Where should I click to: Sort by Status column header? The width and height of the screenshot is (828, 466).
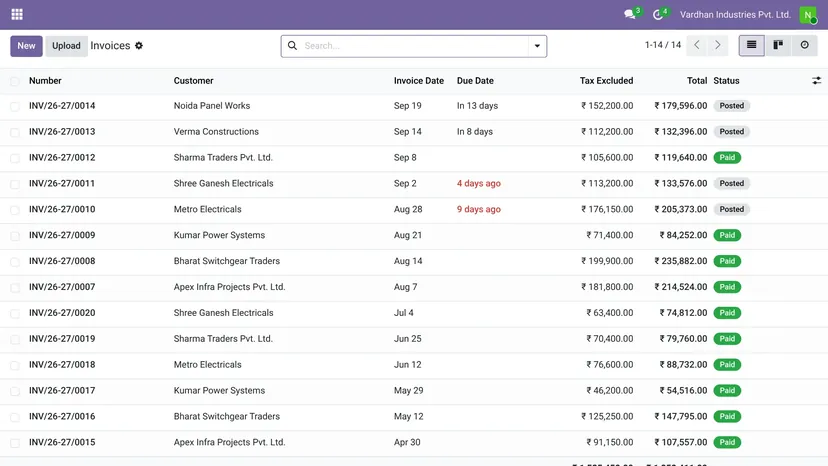point(726,81)
